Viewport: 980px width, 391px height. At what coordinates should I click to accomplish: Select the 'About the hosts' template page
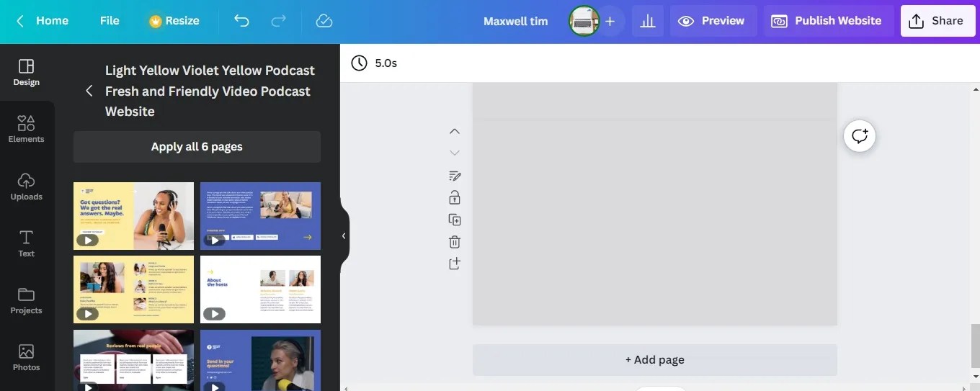[x=260, y=289]
